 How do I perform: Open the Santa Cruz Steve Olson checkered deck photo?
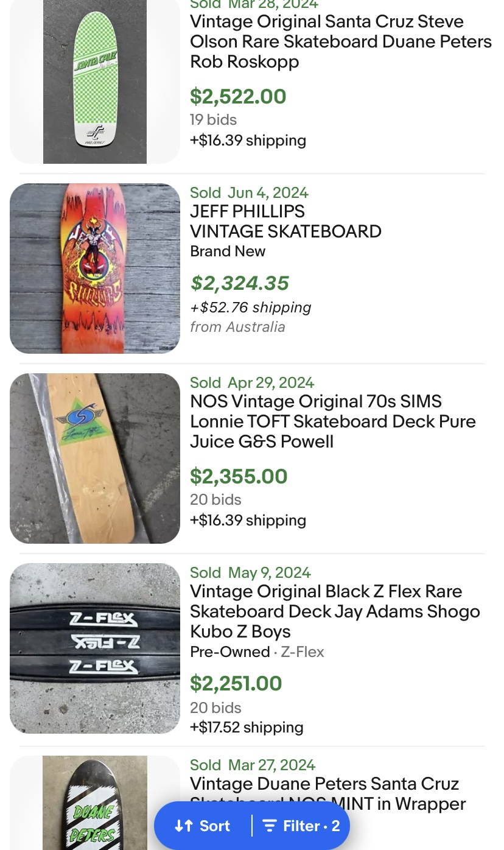pos(95,82)
